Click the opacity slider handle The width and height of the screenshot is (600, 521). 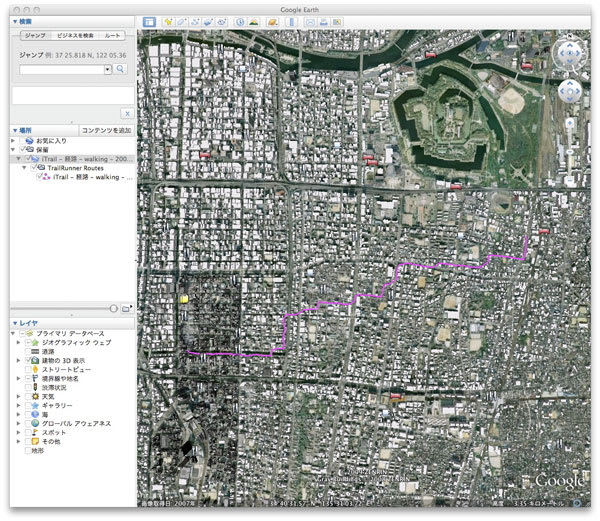coord(114,309)
